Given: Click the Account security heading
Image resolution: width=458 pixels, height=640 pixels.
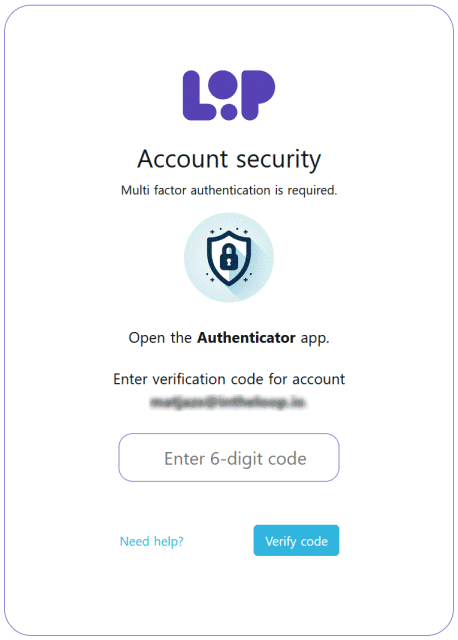Looking at the screenshot, I should pos(229,159).
